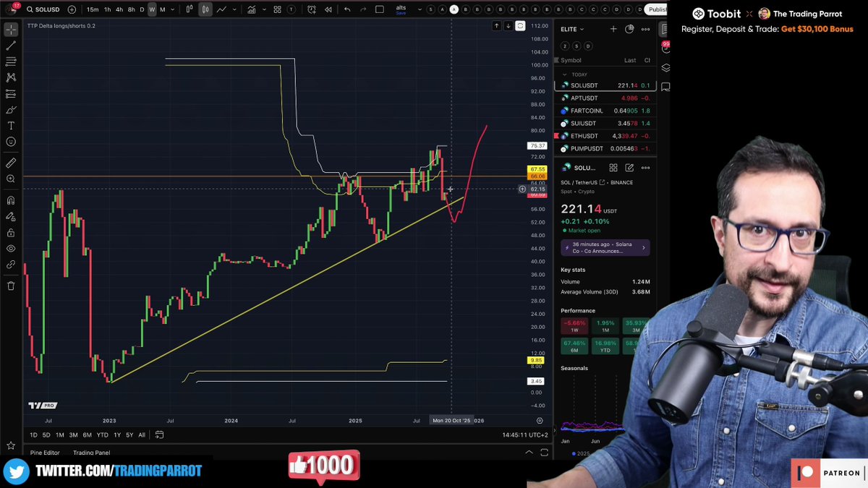The width and height of the screenshot is (868, 488).
Task: Click the compare add symbol plus icon
Action: 72,9
